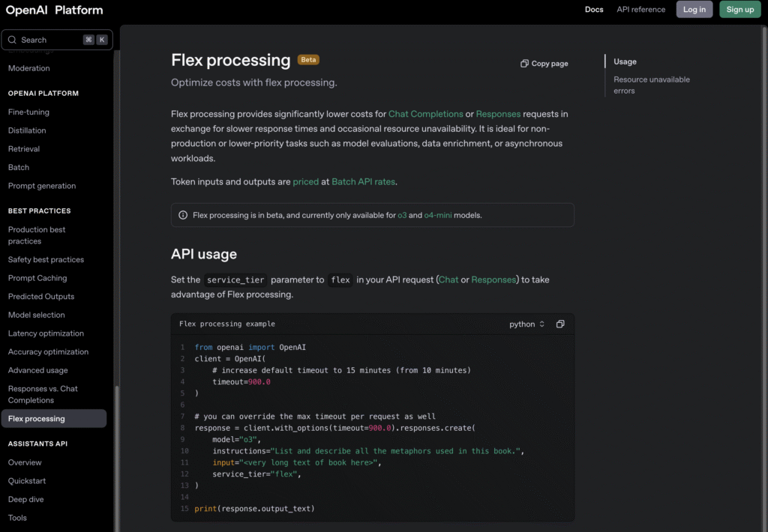Viewport: 768px width, 532px height.
Task: Click the 'ASSISTANTS API' section header
Action: (37, 444)
